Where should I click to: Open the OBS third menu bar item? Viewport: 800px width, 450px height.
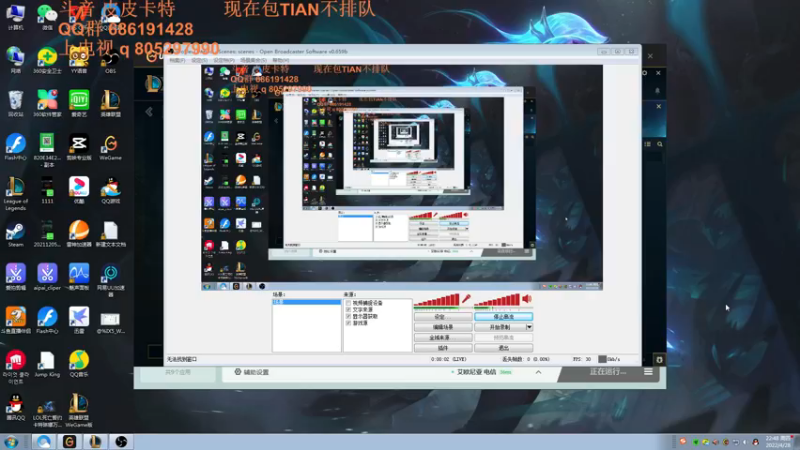[x=223, y=60]
